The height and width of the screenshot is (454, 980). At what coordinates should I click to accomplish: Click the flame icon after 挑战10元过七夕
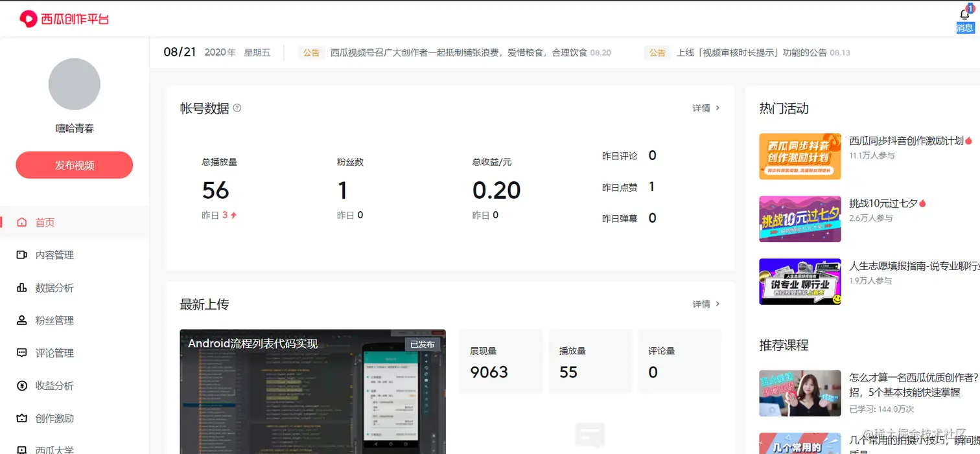click(922, 203)
